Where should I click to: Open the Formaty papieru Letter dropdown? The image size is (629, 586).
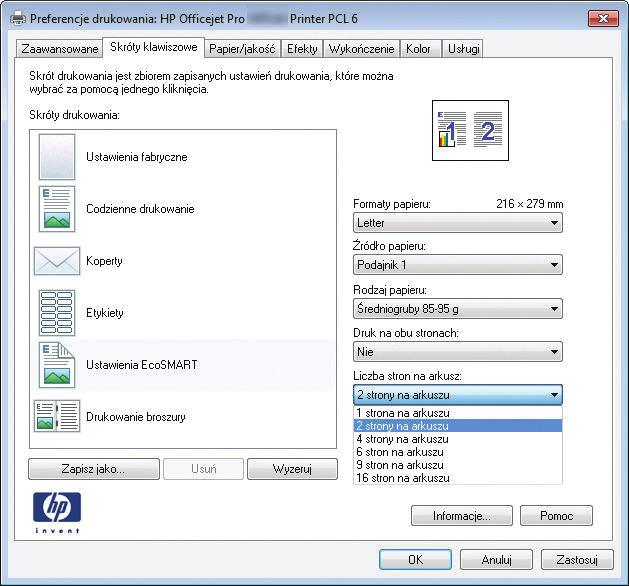[x=458, y=223]
